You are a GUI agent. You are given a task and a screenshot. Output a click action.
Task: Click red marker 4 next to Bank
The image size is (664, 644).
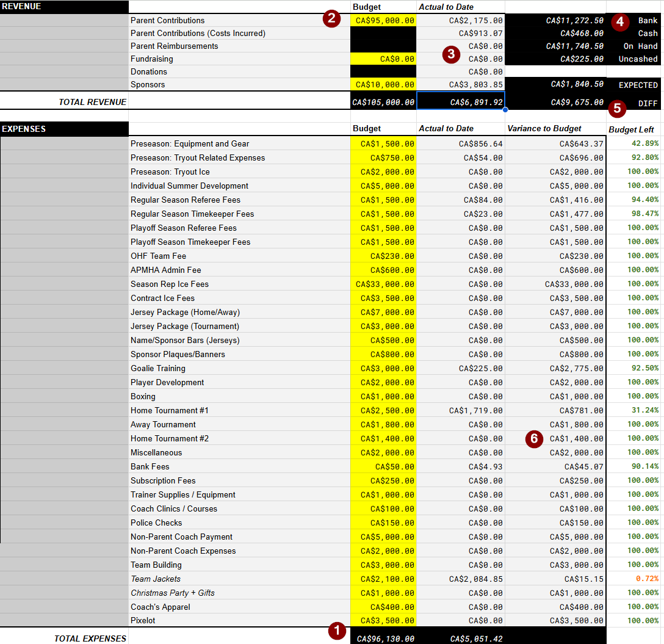pyautogui.click(x=619, y=22)
